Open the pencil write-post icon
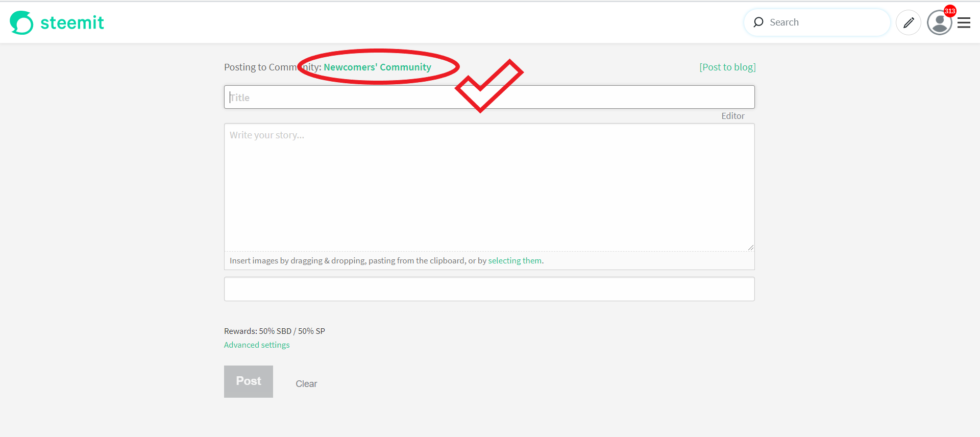The width and height of the screenshot is (980, 437). (909, 22)
